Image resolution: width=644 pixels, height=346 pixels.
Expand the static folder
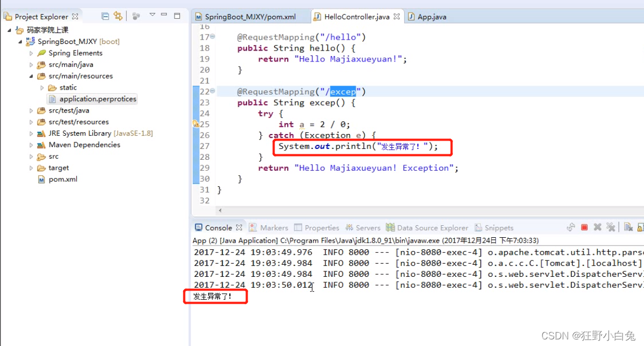click(42, 87)
